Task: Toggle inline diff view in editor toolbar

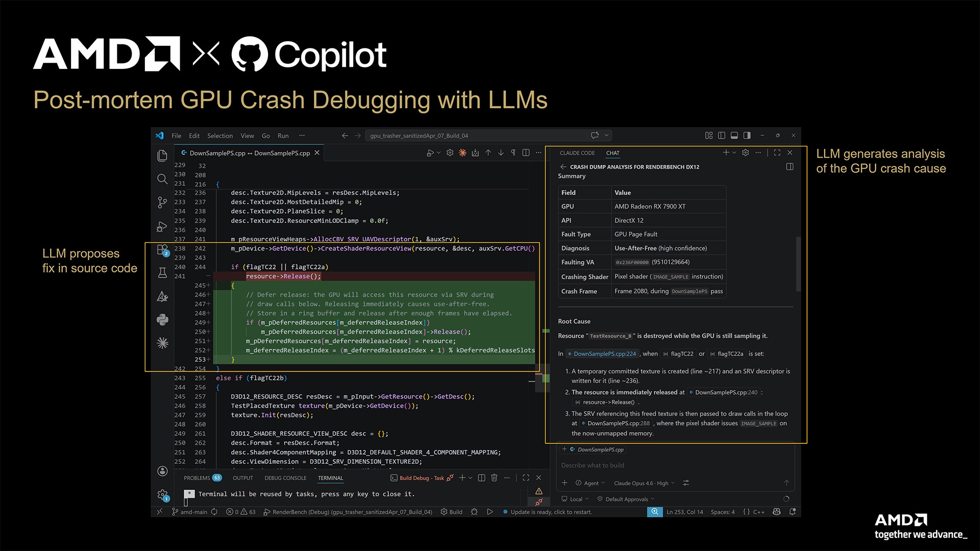Action: point(526,153)
